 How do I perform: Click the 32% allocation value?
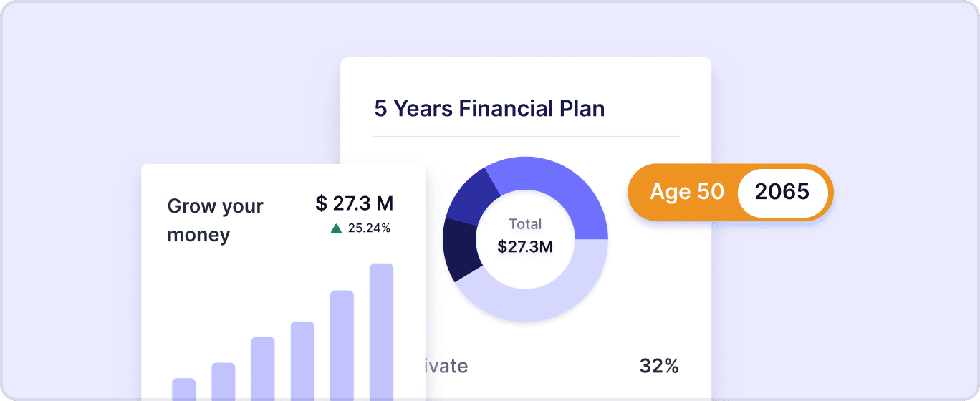tap(658, 367)
